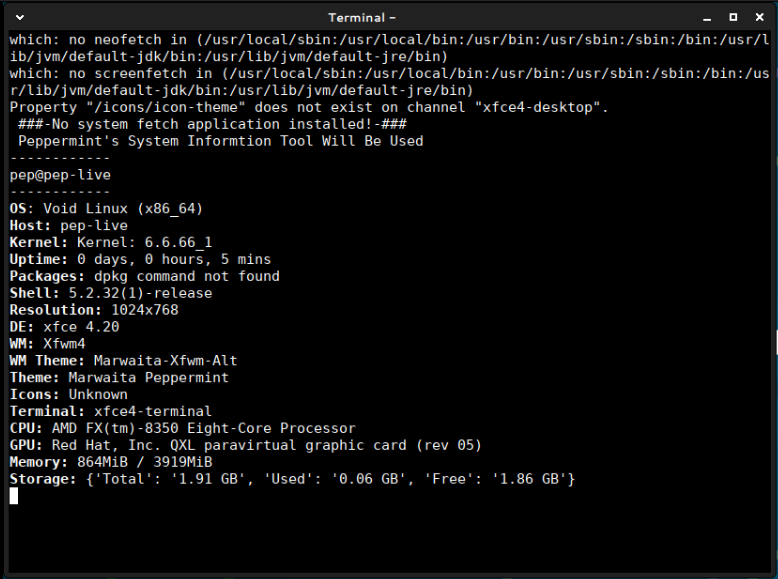Image resolution: width=778 pixels, height=579 pixels.
Task: Click the "pep@pep-live" username line
Action: point(60,175)
